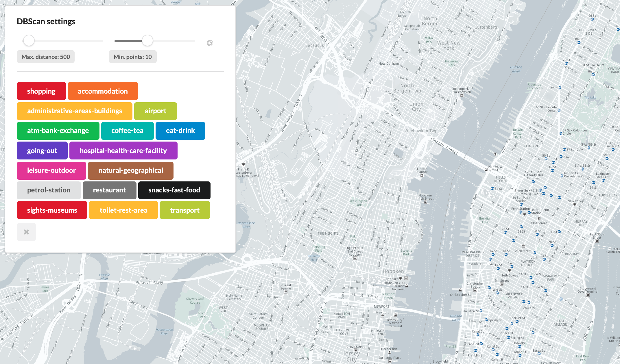Screen dimensions: 620x364
Task: Choose the sights-museums tag
Action: tap(52, 210)
